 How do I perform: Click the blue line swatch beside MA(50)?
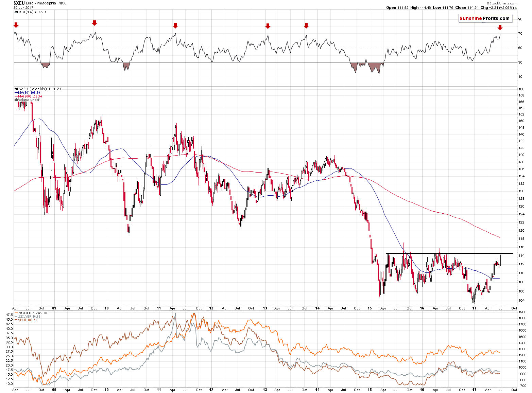pyautogui.click(x=16, y=93)
